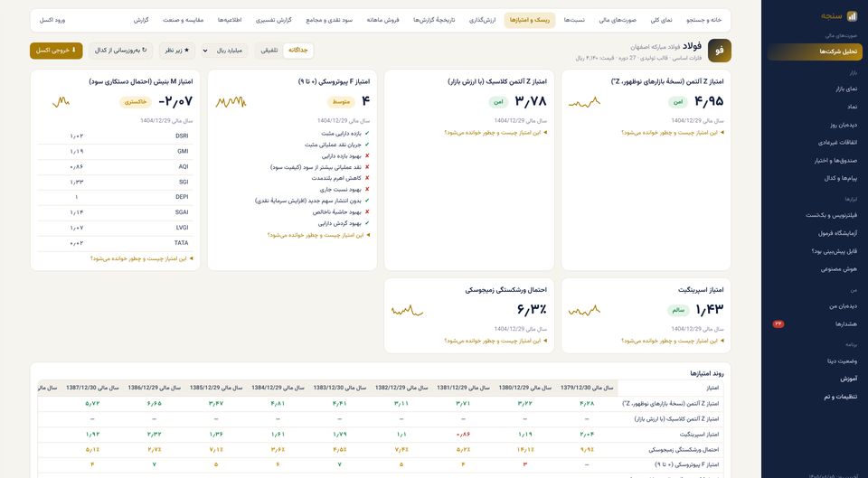868x478 pixels.
Task: Open فیلترنویس و بک‌تست in the sidebar
Action: click(815, 215)
